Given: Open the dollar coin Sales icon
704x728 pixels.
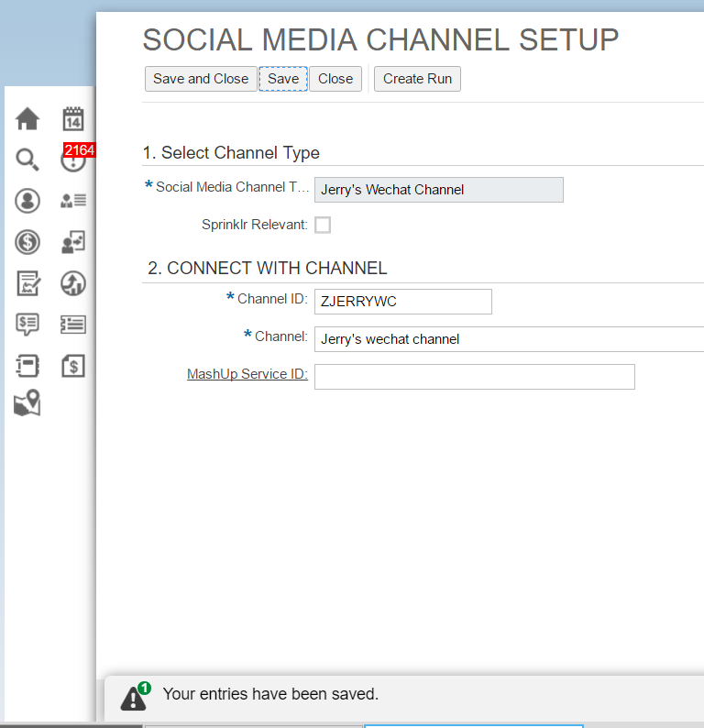Looking at the screenshot, I should pyautogui.click(x=27, y=242).
